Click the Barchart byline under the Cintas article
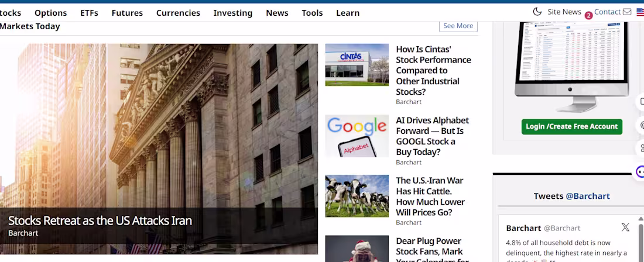Screen dimensions: 644x262 (x=409, y=102)
